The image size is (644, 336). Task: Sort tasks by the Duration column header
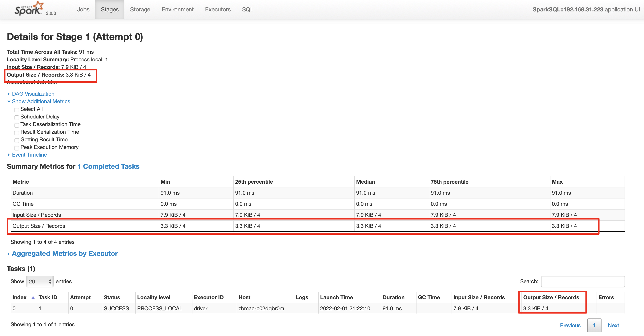[x=393, y=298]
